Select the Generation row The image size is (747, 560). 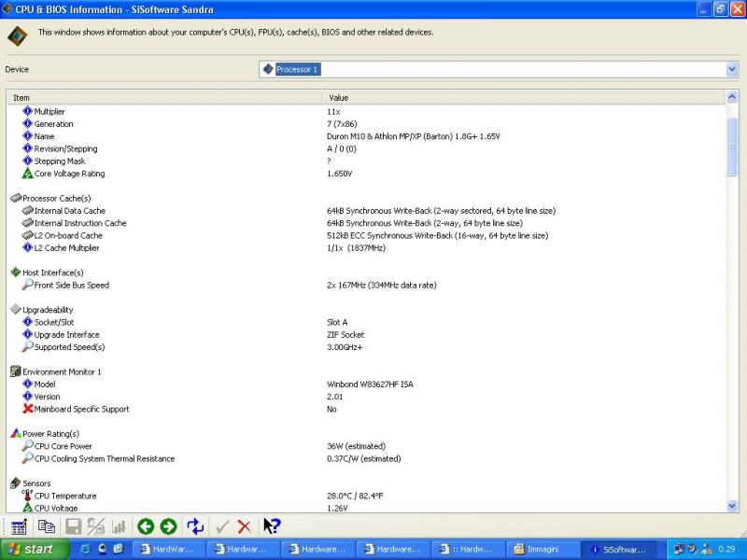coord(367,124)
